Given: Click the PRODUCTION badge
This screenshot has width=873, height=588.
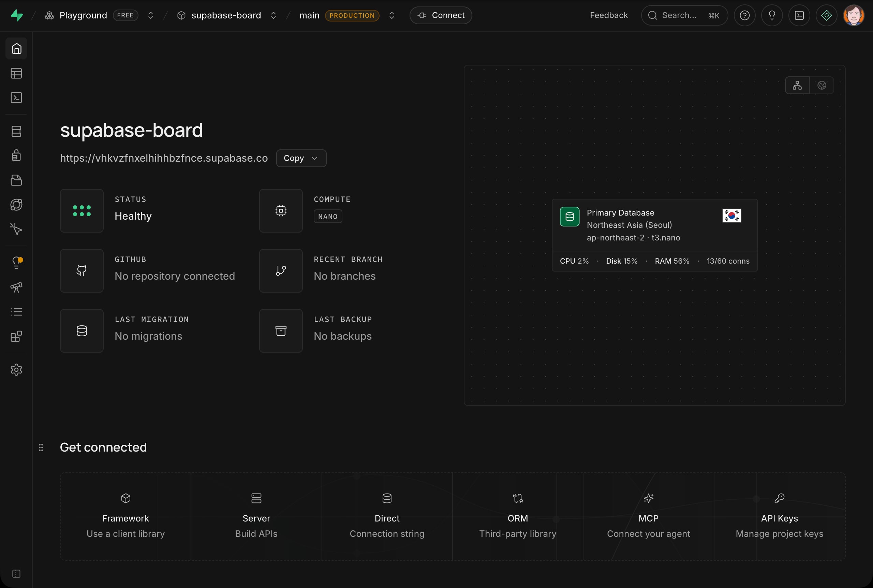Looking at the screenshot, I should pyautogui.click(x=352, y=15).
